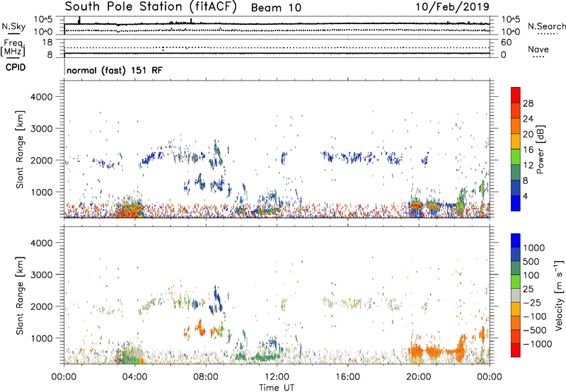Click the power color bar blue segment below 4
Image resolution: width=566 pixels, height=392 pixels.
516,203
